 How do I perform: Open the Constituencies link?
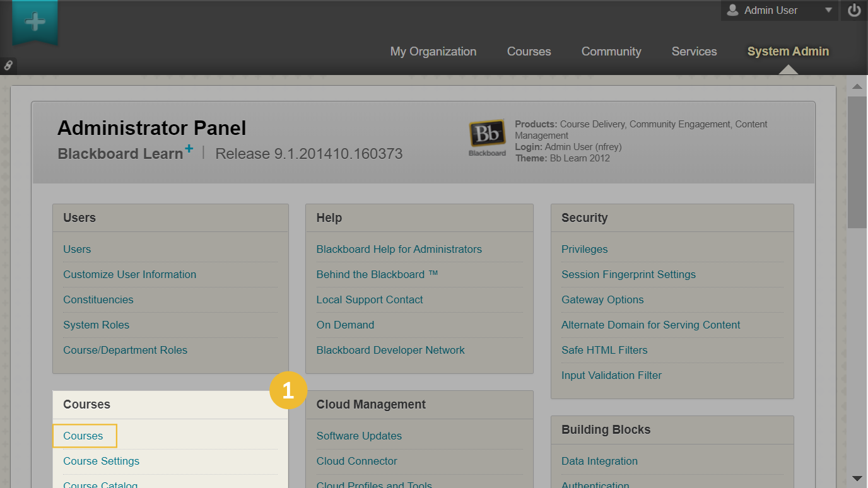(x=98, y=300)
